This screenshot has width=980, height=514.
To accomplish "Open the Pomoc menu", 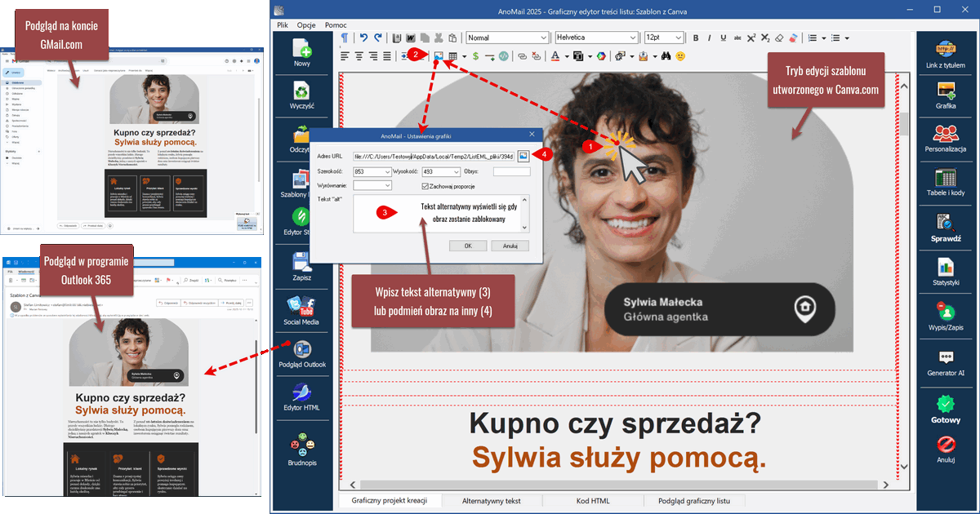I will [x=336, y=25].
